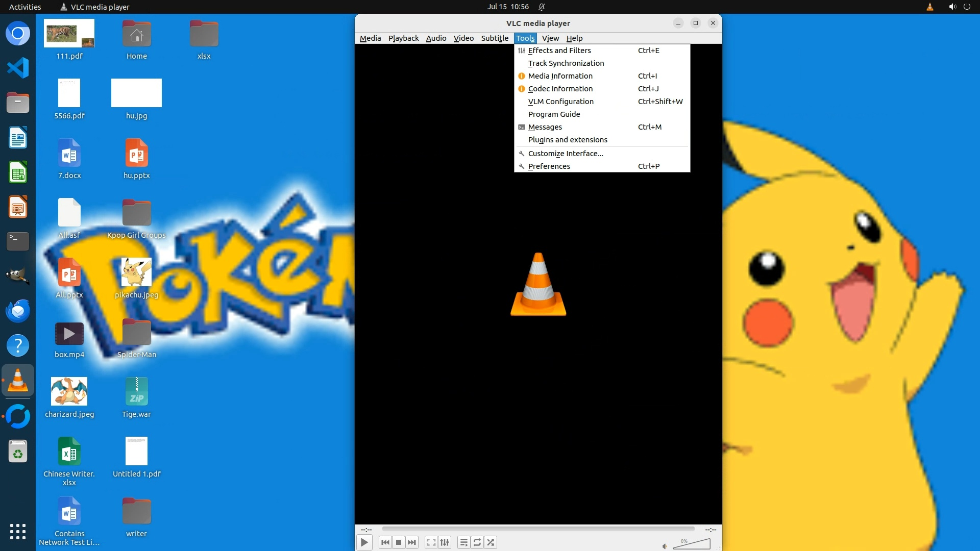Expand the Playback menu
The width and height of the screenshot is (980, 551).
point(403,38)
